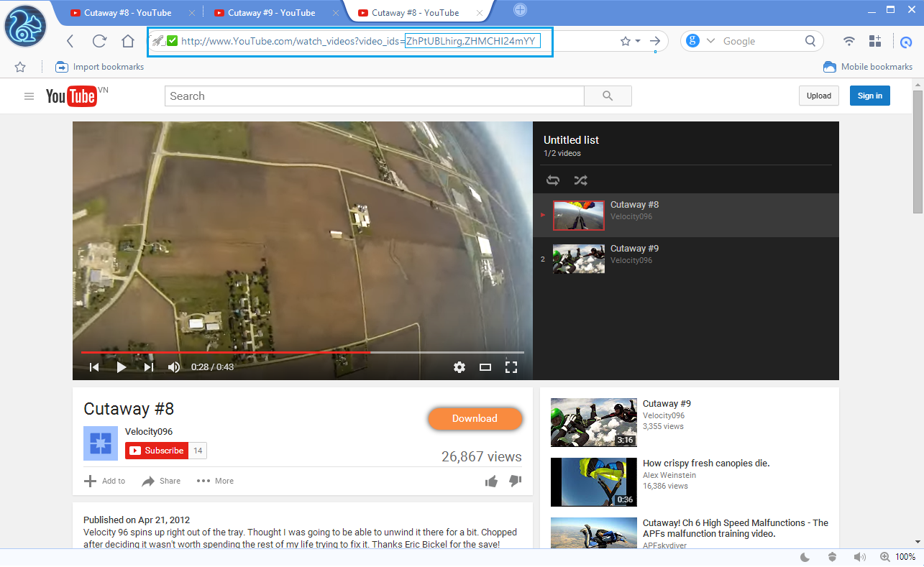Toggle playlist repeat icon

coord(553,180)
